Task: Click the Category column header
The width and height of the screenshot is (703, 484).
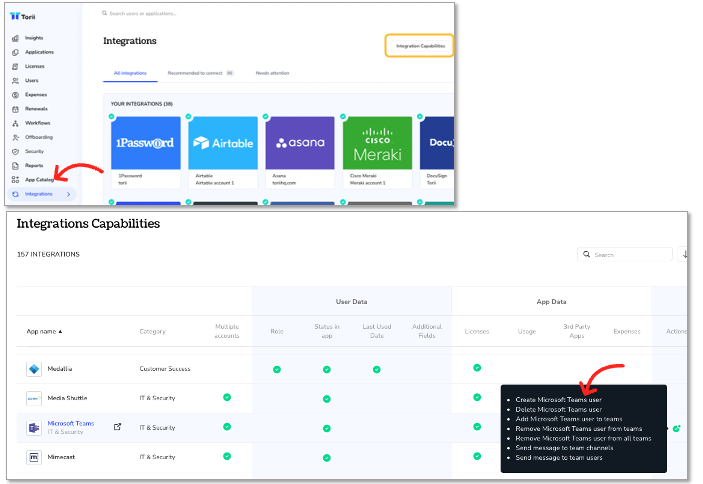Action: pyautogui.click(x=152, y=332)
